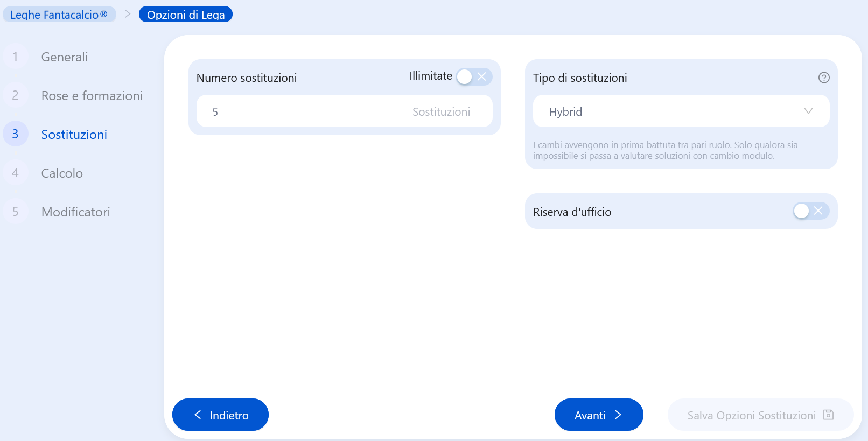Click the save icon in Salva Opzioni Sostituzioni
Image resolution: width=868 pixels, height=441 pixels.
(x=829, y=415)
